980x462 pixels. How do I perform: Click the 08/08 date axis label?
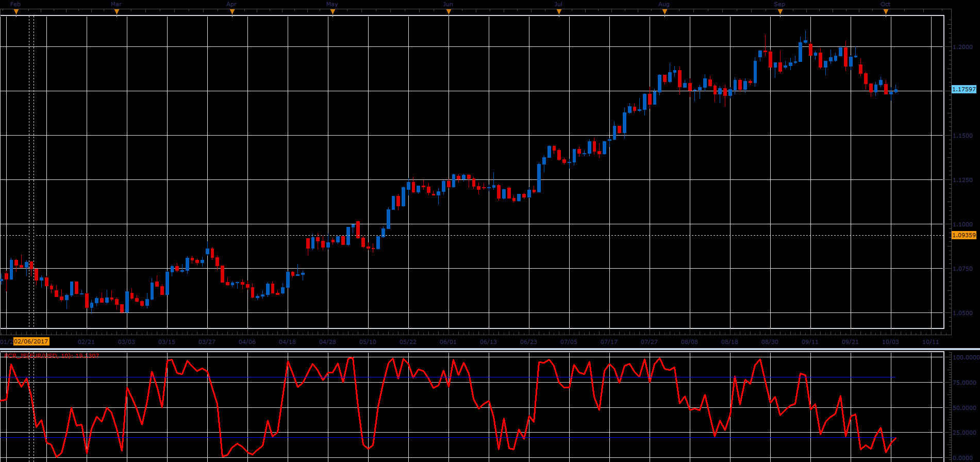[x=689, y=342]
